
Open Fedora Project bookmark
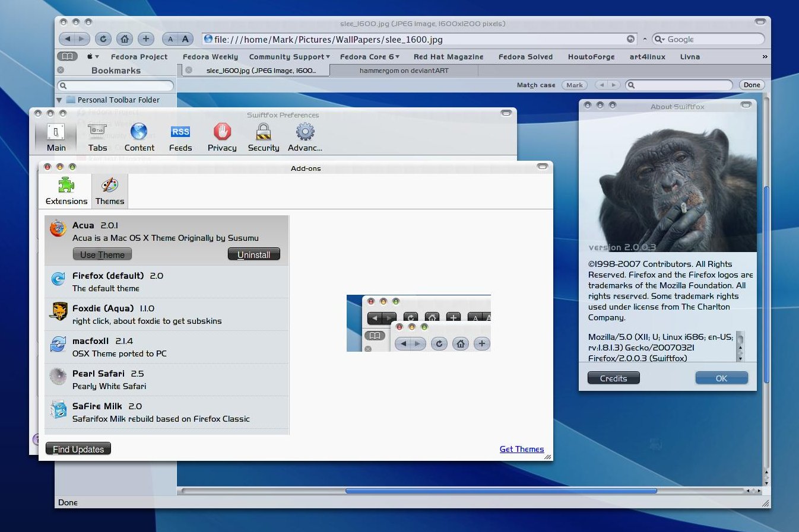point(139,57)
